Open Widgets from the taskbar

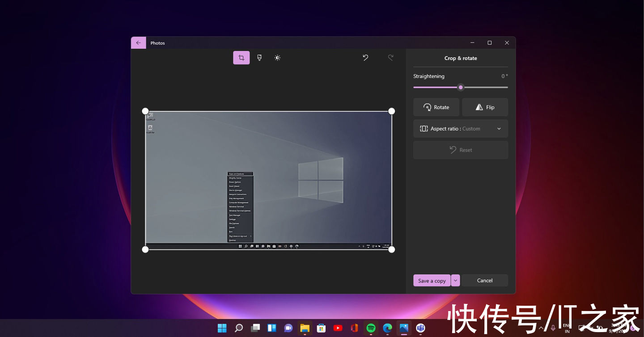coord(272,329)
